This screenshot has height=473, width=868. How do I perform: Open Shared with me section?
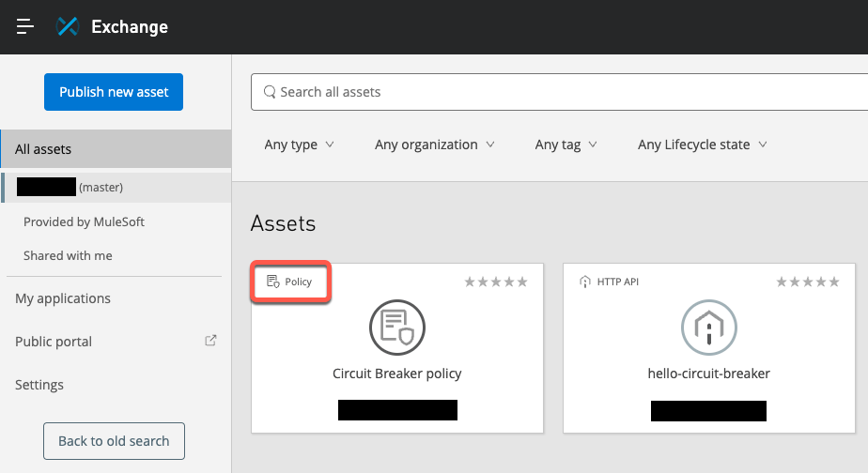tap(68, 255)
